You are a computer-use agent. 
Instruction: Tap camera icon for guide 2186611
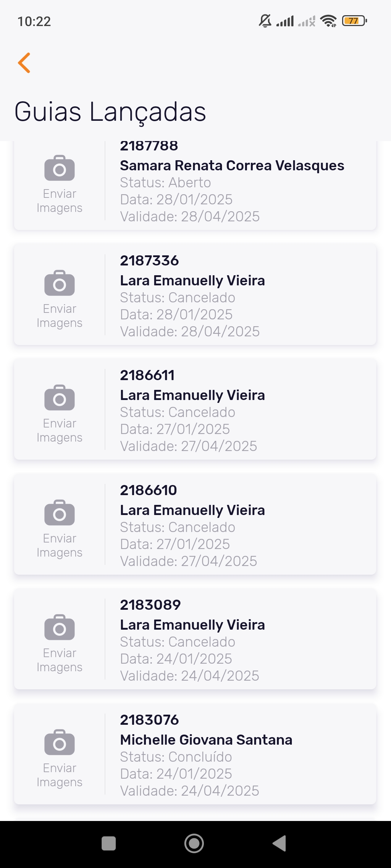(x=60, y=398)
